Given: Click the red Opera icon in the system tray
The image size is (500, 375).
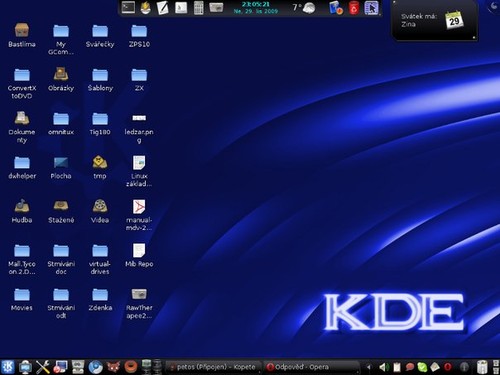Looking at the screenshot, I should pyautogui.click(x=448, y=367).
